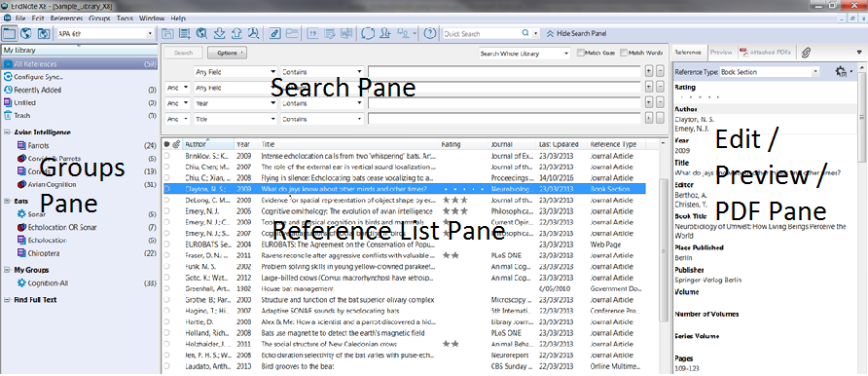The width and height of the screenshot is (868, 376).
Task: Open the File menu
Action: (20, 19)
